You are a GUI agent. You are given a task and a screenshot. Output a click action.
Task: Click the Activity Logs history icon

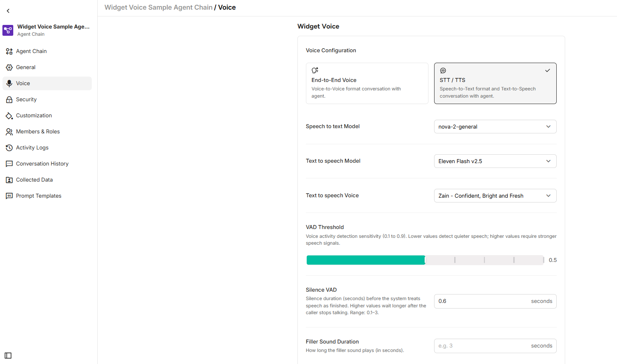(9, 148)
